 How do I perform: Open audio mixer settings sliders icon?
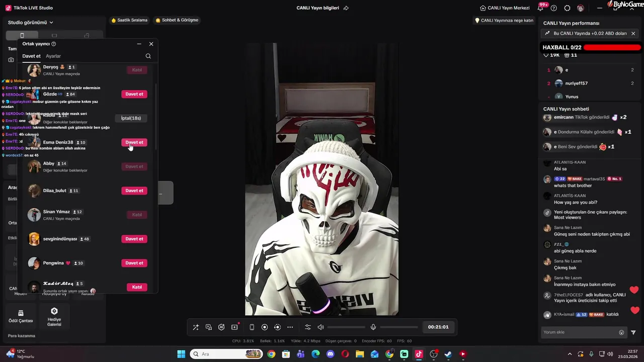click(x=308, y=327)
